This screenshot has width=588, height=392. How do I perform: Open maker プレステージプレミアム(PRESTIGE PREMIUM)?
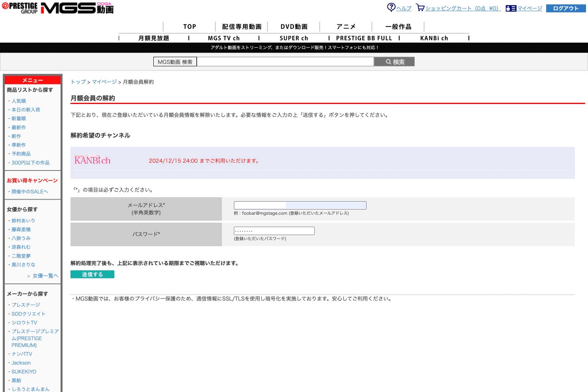pos(35,338)
